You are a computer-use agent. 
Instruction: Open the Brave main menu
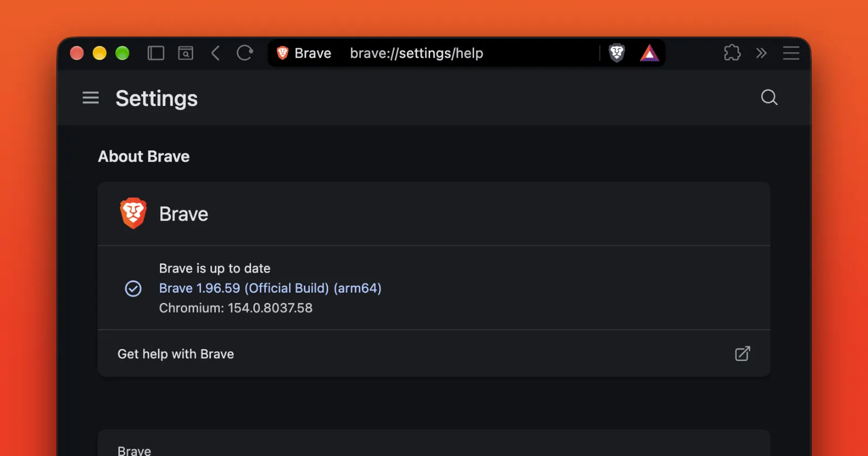pyautogui.click(x=791, y=53)
